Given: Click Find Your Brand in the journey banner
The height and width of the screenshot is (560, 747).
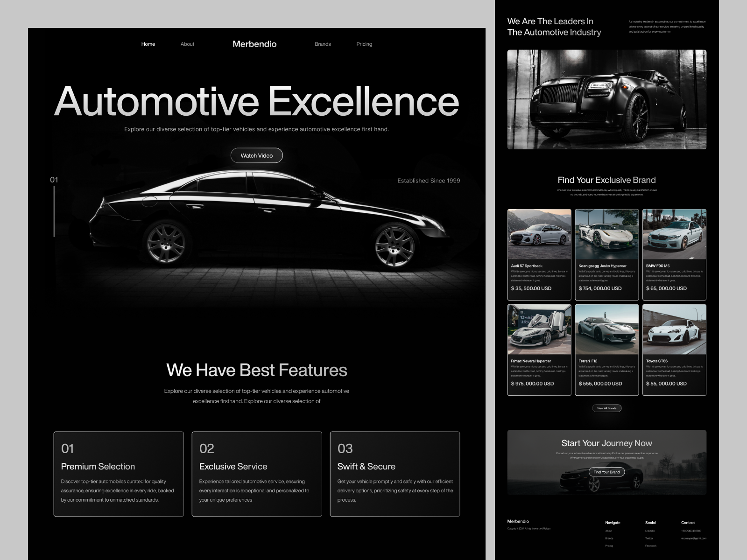Looking at the screenshot, I should tap(606, 472).
